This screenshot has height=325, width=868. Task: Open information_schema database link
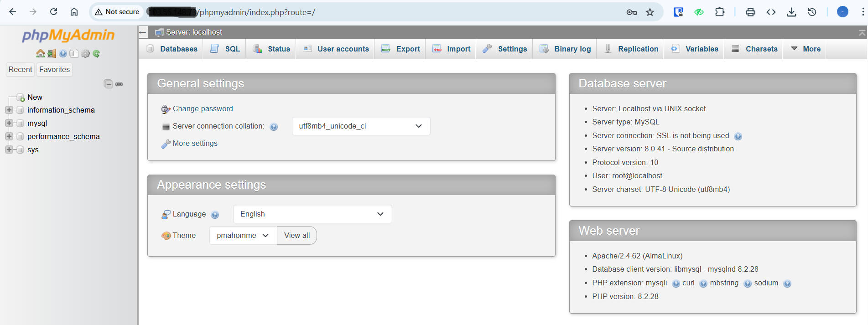61,110
